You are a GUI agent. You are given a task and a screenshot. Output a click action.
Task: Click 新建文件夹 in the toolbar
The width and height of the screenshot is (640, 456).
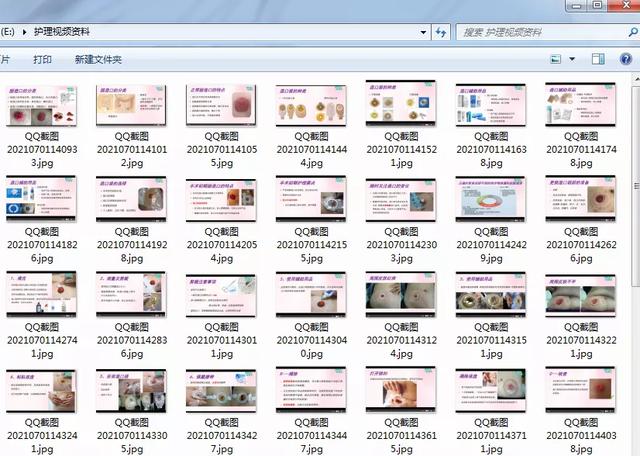click(x=98, y=60)
